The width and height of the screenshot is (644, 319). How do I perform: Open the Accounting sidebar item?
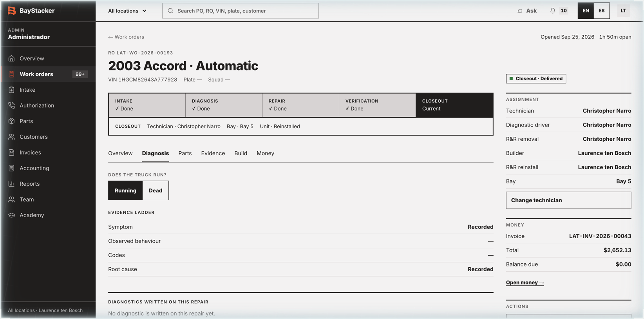(x=48, y=168)
